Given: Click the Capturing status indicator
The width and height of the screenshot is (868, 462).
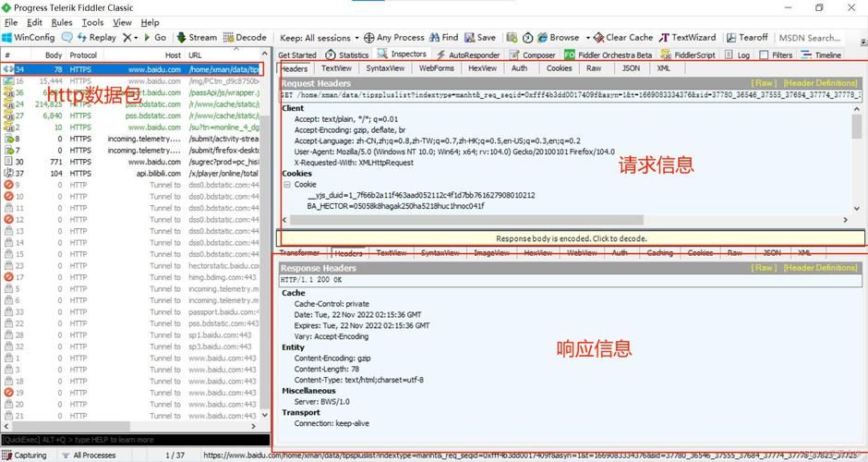Looking at the screenshot, I should point(26,456).
